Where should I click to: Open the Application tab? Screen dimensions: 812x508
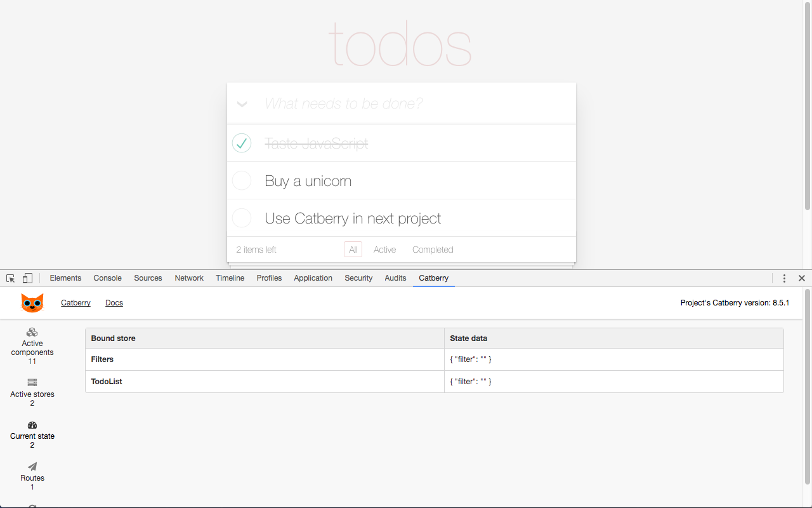313,278
